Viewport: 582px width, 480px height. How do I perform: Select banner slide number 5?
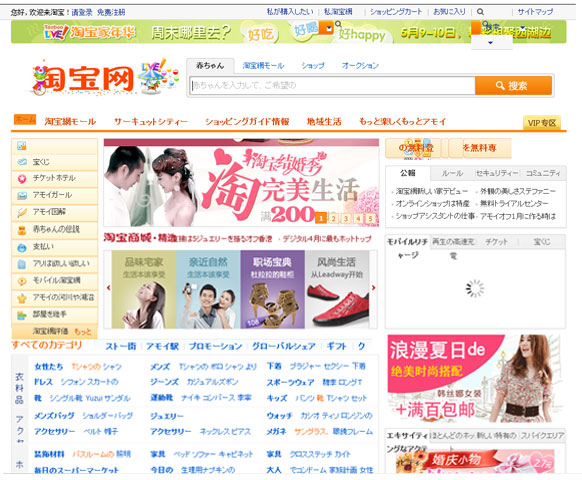point(370,218)
